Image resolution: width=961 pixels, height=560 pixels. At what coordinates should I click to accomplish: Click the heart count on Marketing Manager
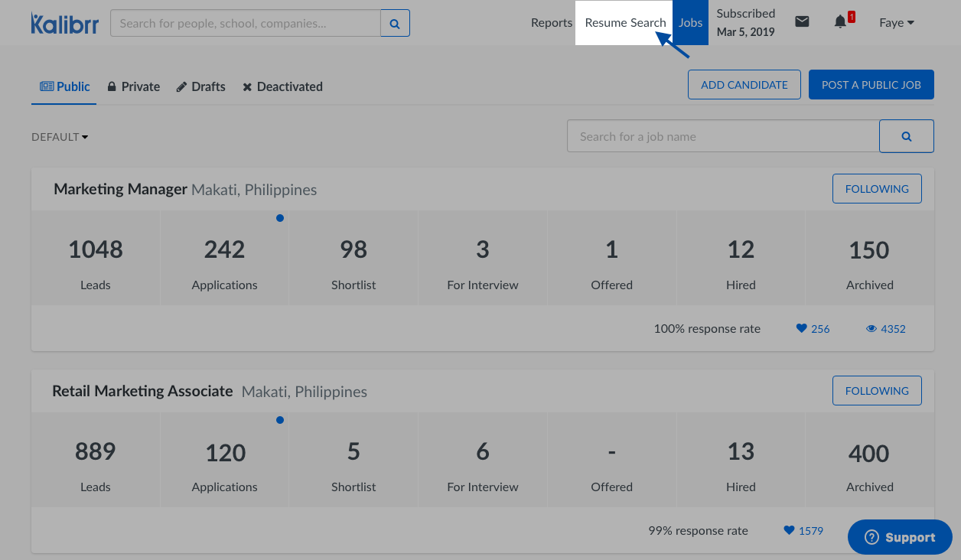click(x=813, y=329)
